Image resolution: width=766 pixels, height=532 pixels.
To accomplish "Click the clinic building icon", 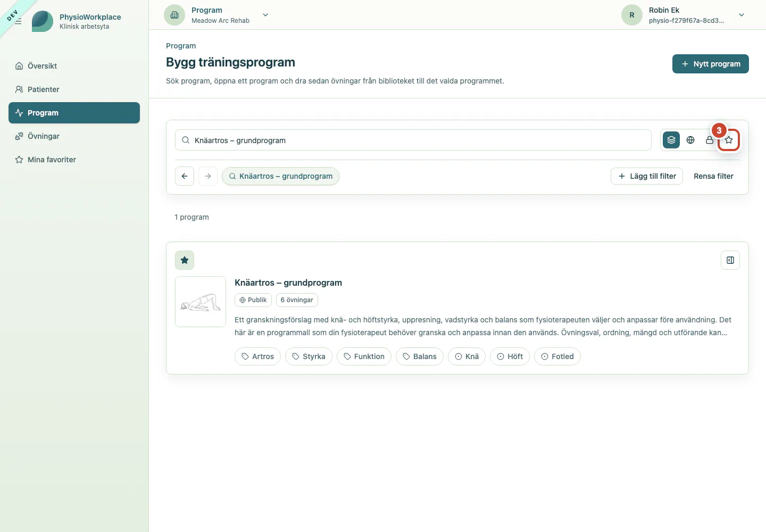I will click(x=174, y=15).
